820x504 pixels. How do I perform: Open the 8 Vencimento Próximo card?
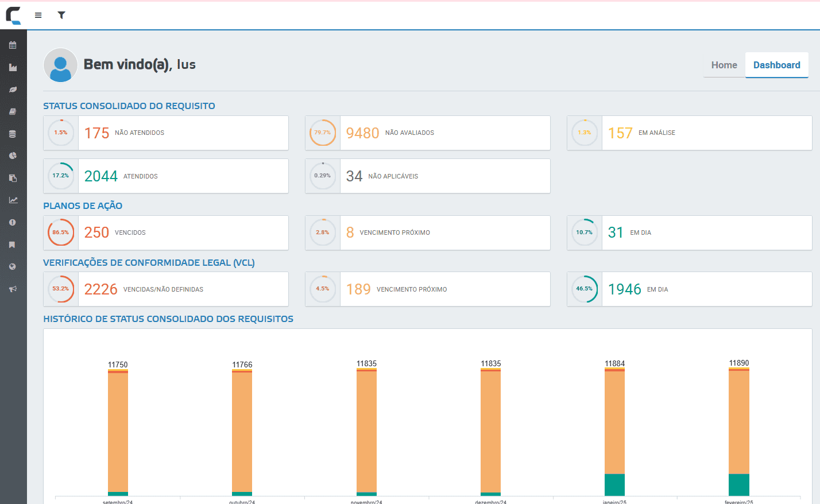tap(428, 232)
